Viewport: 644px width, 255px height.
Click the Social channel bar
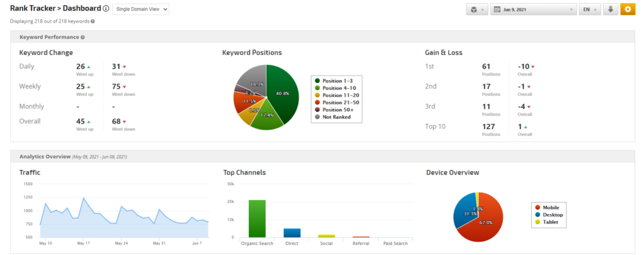click(327, 235)
